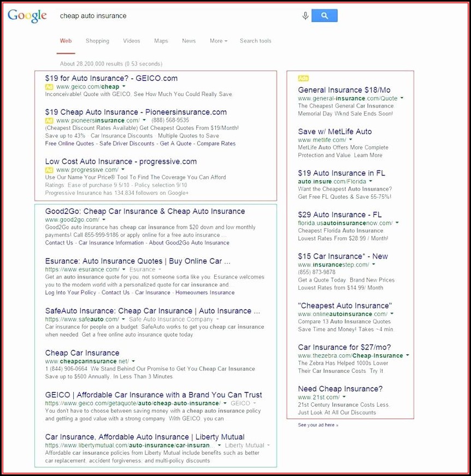
Task: Switch to the Shopping tab
Action: 97,41
